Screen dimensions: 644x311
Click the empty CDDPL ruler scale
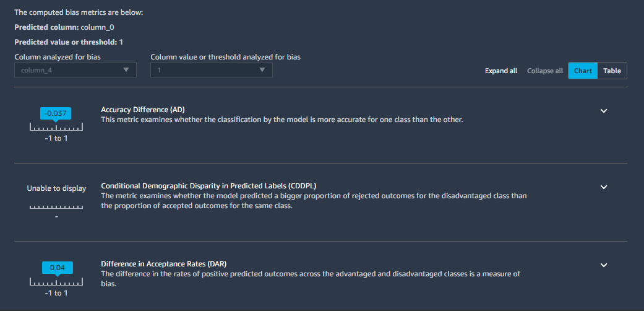click(56, 206)
